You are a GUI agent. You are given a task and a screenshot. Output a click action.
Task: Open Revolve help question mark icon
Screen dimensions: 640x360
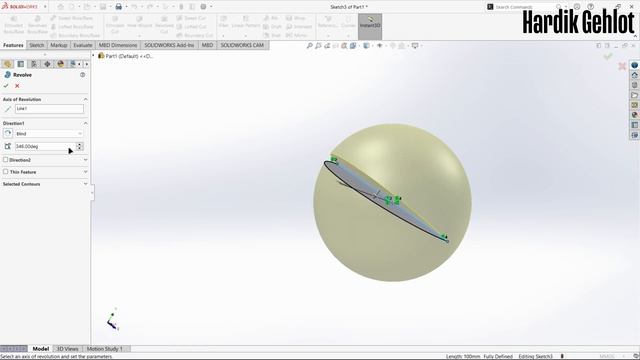coord(82,75)
